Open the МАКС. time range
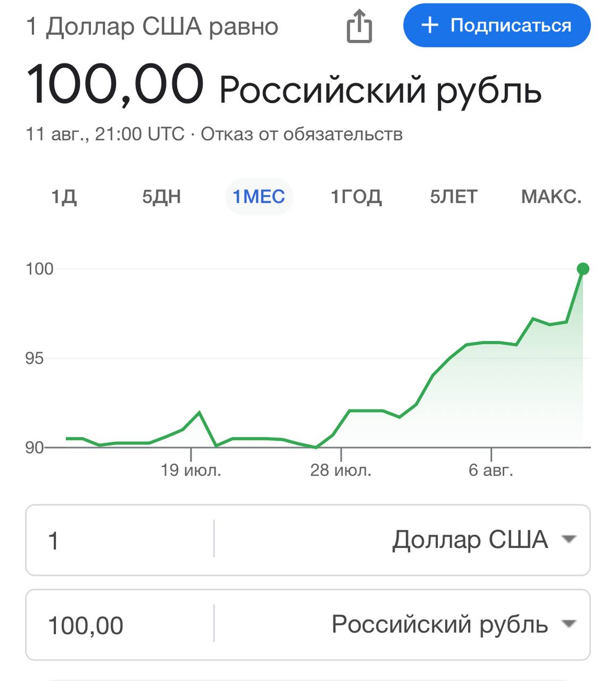Screen dimensions: 616x681 tap(551, 197)
